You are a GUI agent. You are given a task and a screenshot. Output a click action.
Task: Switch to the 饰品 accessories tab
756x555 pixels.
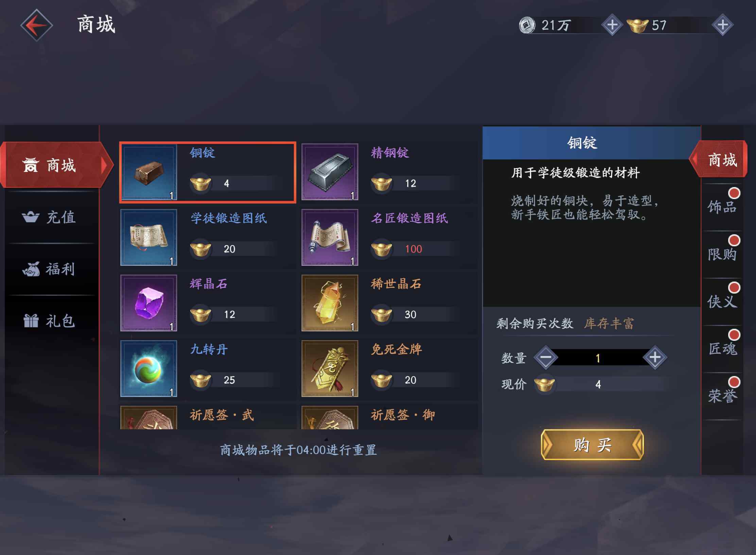click(722, 207)
